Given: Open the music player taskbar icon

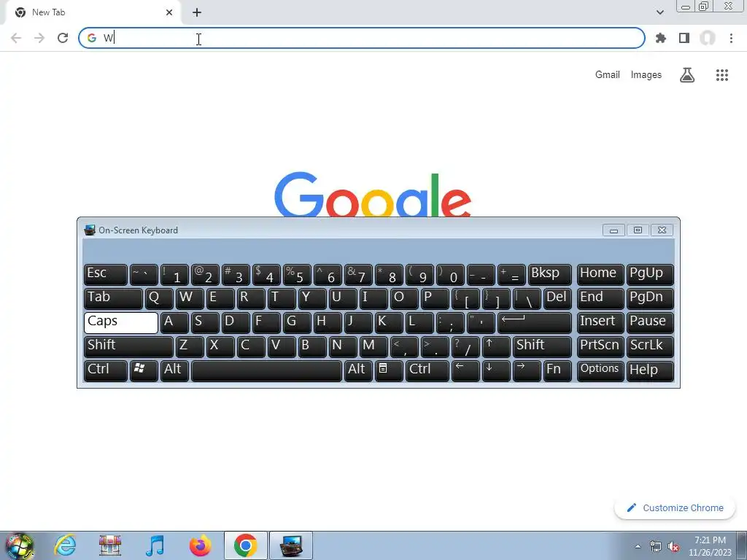Looking at the screenshot, I should point(155,545).
